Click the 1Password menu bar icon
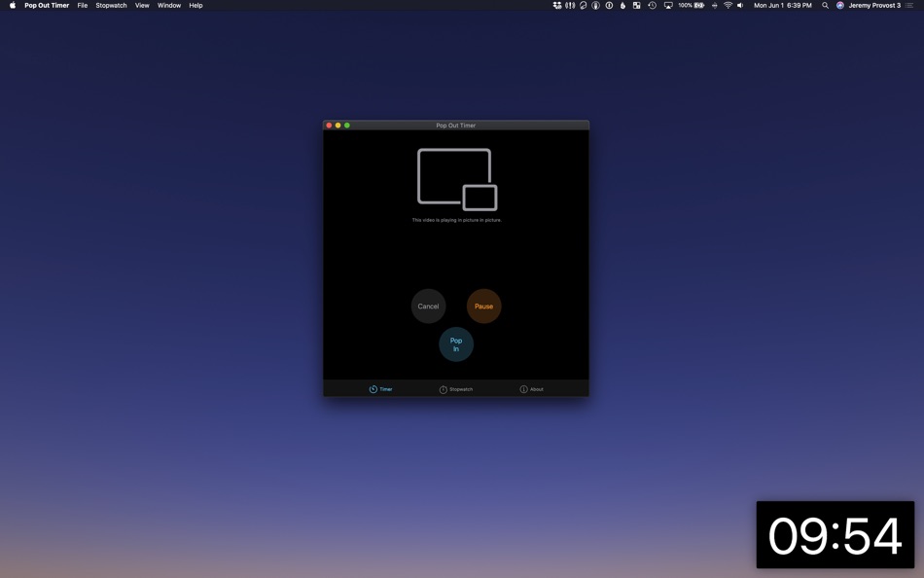Screen dimensions: 924x578 pos(609,5)
